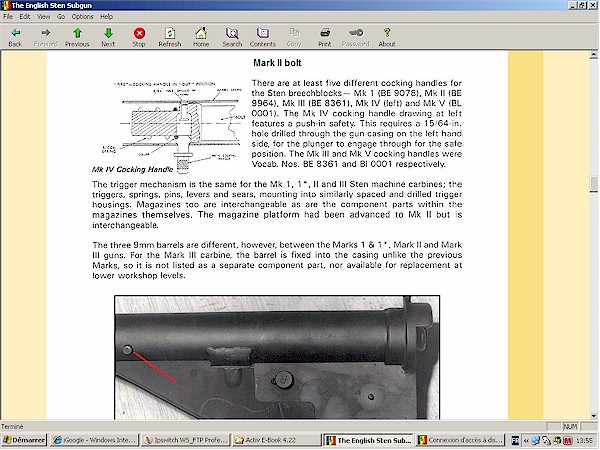
Task: Click the FR language bar indicator
Action: (x=515, y=441)
